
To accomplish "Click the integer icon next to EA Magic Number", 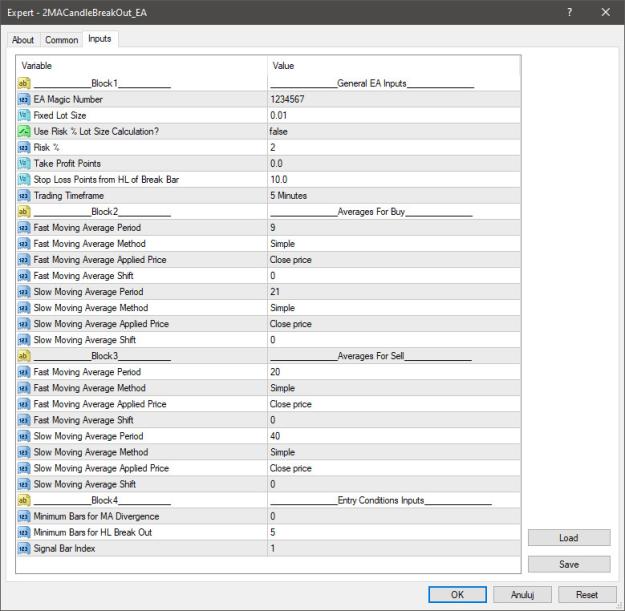I will coord(24,99).
